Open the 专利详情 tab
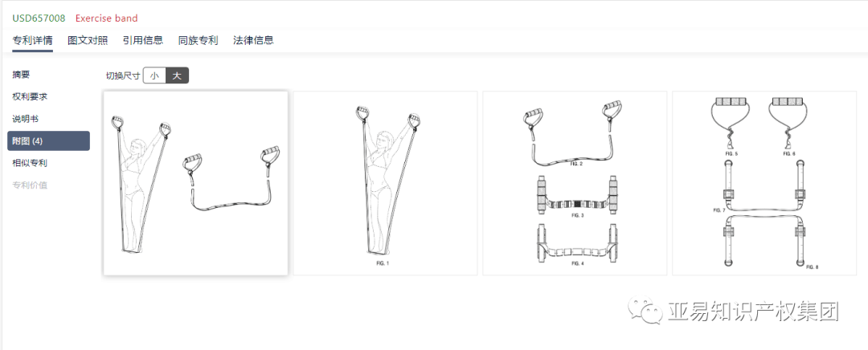 click(x=33, y=40)
